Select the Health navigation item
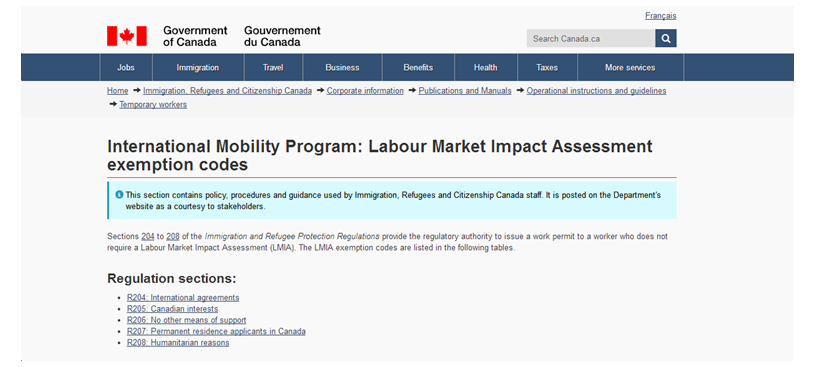The image size is (824, 367). click(486, 67)
